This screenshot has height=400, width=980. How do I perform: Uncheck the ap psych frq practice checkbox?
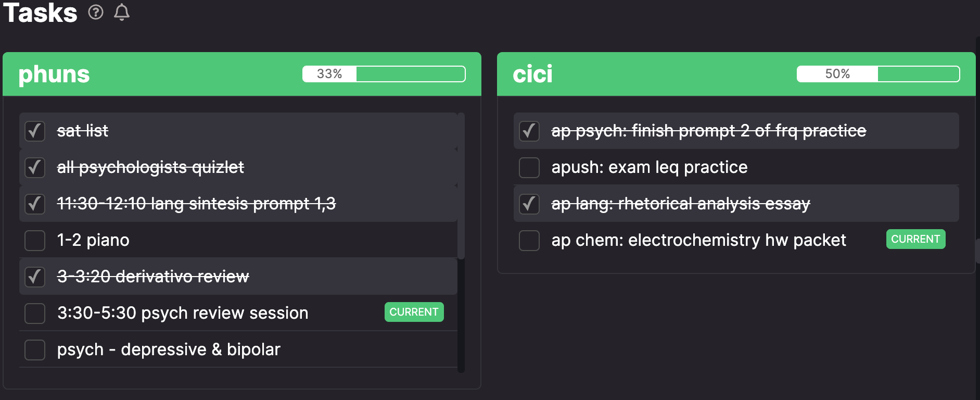pos(529,131)
